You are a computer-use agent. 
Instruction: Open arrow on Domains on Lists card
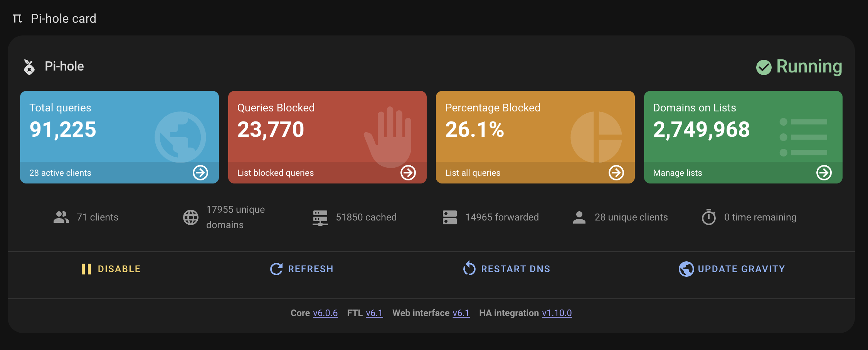[824, 173]
